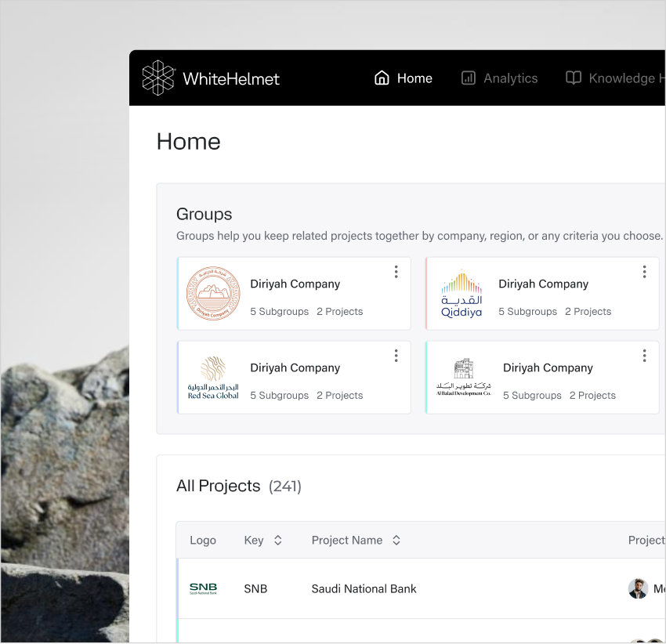666x644 pixels.
Task: Click 2 Projects on Red Sea Global card
Action: click(x=340, y=396)
